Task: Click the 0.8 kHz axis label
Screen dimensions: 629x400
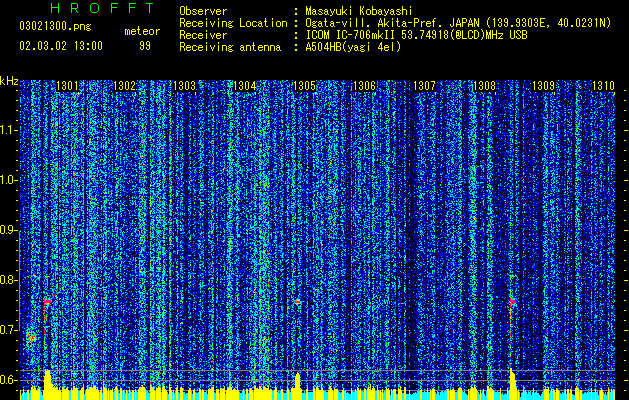Action: [8, 280]
